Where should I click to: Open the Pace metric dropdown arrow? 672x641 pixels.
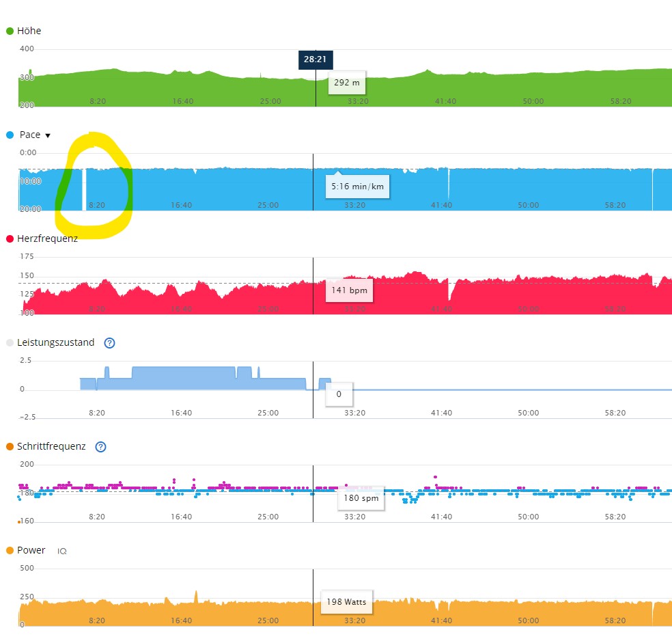click(x=48, y=135)
